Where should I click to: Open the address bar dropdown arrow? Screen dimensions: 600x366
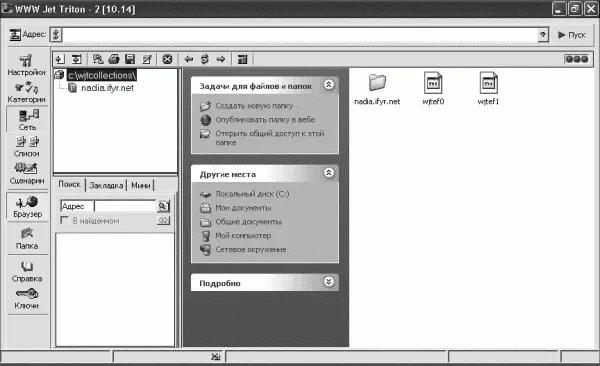543,35
